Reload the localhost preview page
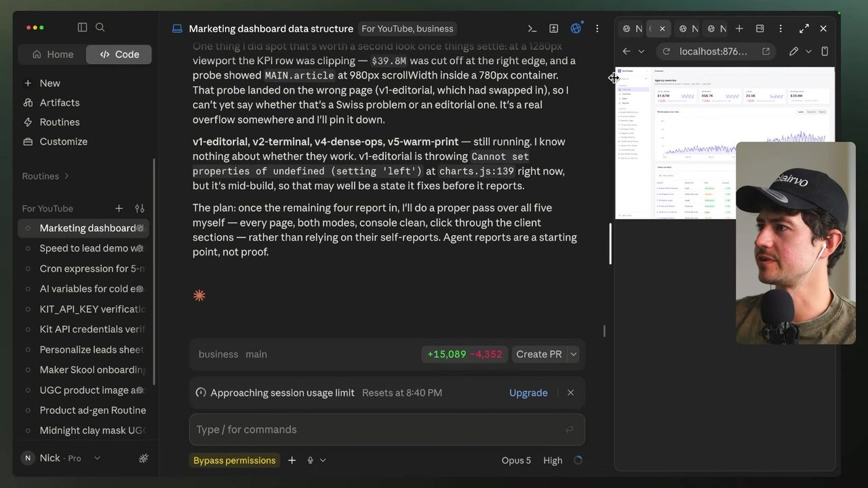The width and height of the screenshot is (868, 488). [x=666, y=52]
